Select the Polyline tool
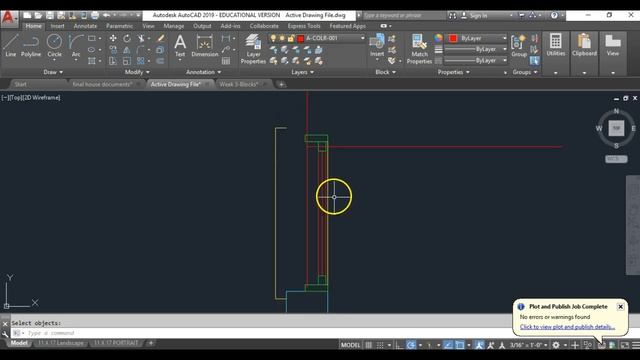The image size is (640, 360). click(x=31, y=45)
